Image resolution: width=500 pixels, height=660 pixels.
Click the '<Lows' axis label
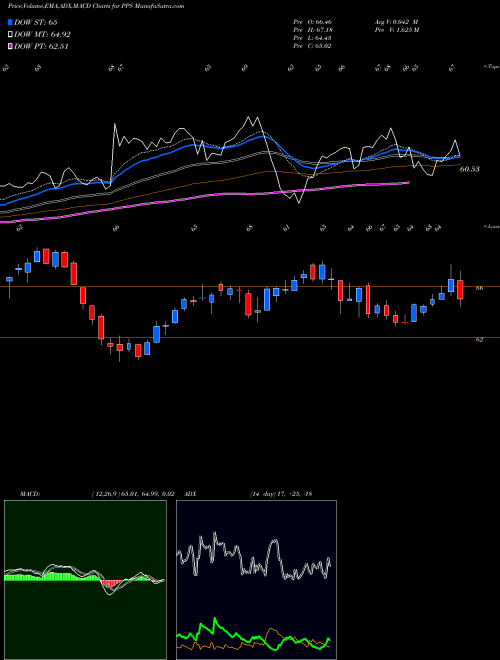(491, 226)
